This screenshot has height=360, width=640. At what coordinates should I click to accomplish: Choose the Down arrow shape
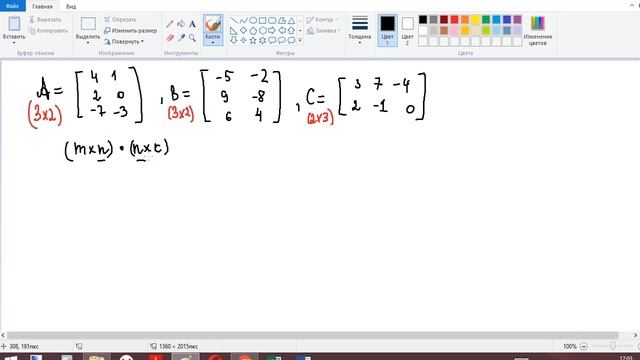234,40
